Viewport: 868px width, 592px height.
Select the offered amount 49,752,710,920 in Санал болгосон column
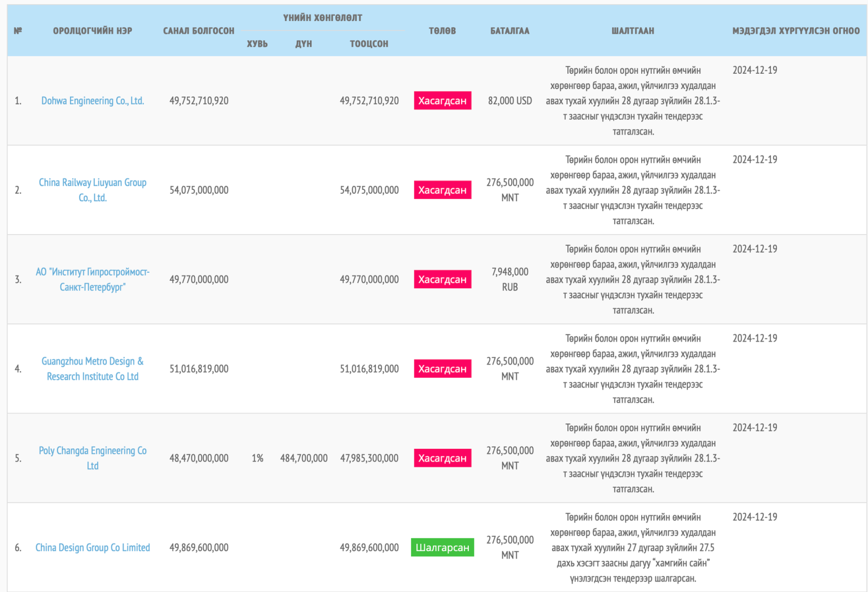tap(199, 101)
